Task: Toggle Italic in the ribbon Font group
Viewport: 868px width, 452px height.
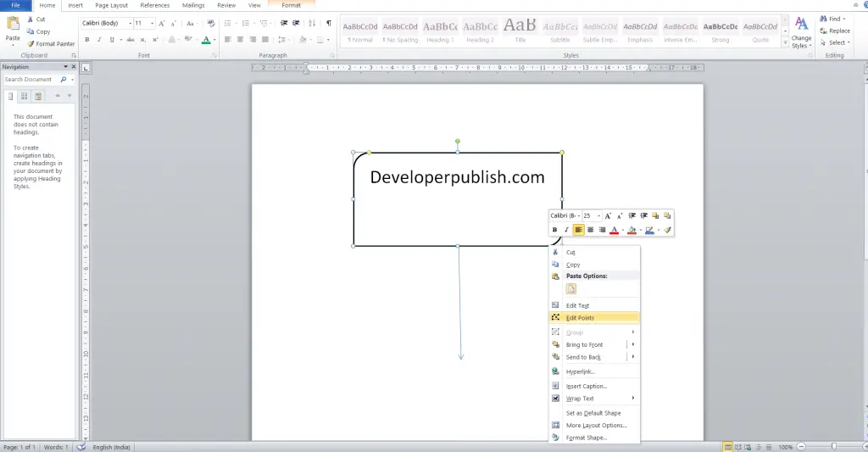Action: coord(99,40)
